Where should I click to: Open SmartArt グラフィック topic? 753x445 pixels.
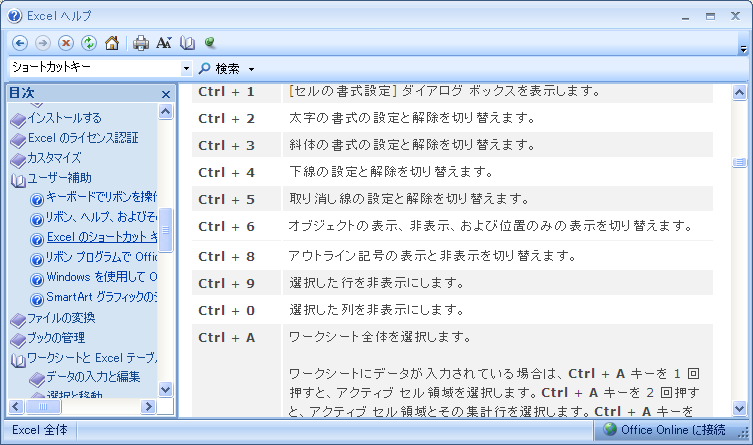pyautogui.click(x=101, y=297)
